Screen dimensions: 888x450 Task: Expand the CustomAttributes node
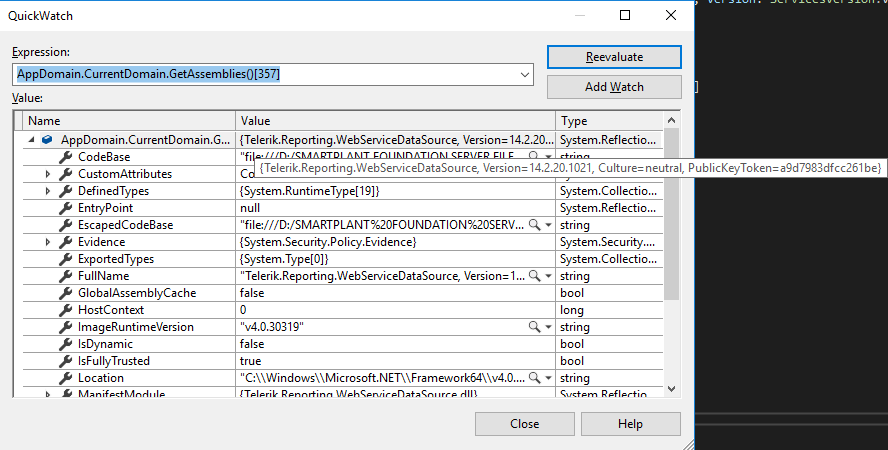click(48, 174)
